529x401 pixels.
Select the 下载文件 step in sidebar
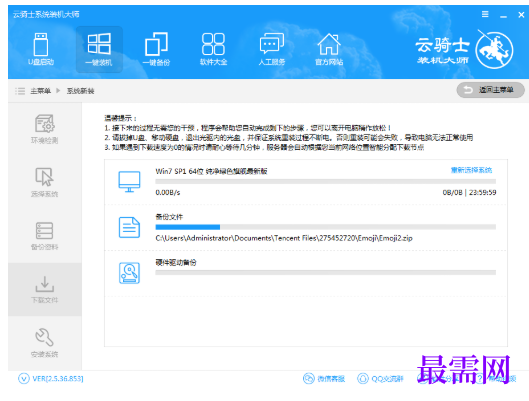(x=45, y=289)
